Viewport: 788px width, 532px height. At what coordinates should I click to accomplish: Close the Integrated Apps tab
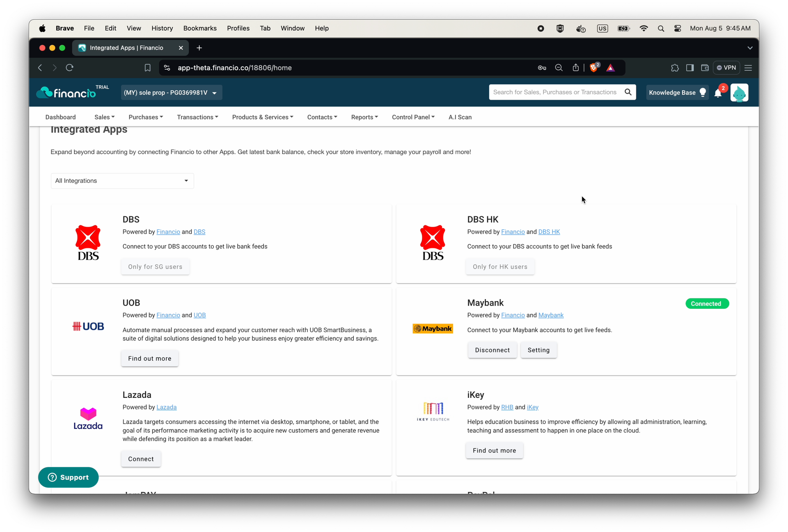[181, 48]
